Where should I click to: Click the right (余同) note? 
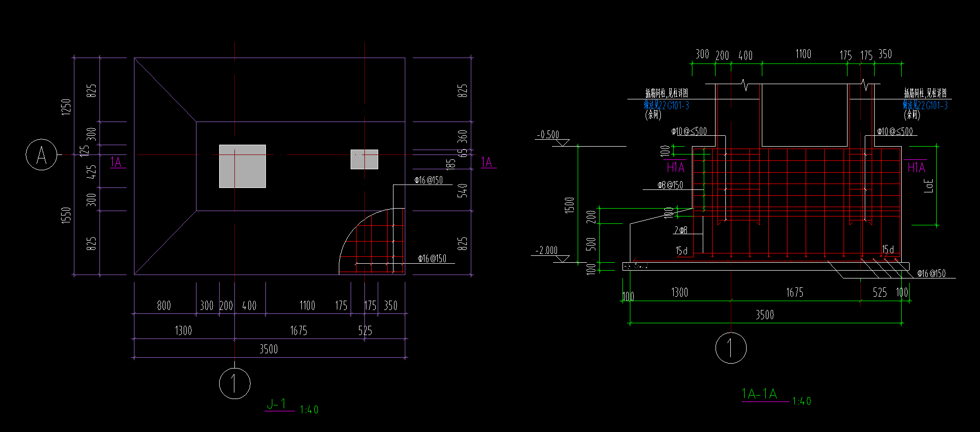point(912,115)
